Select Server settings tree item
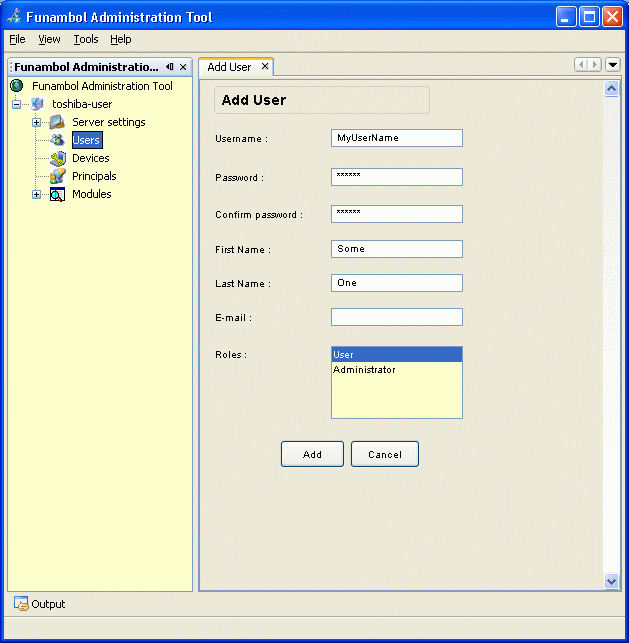This screenshot has width=629, height=643. click(x=109, y=122)
